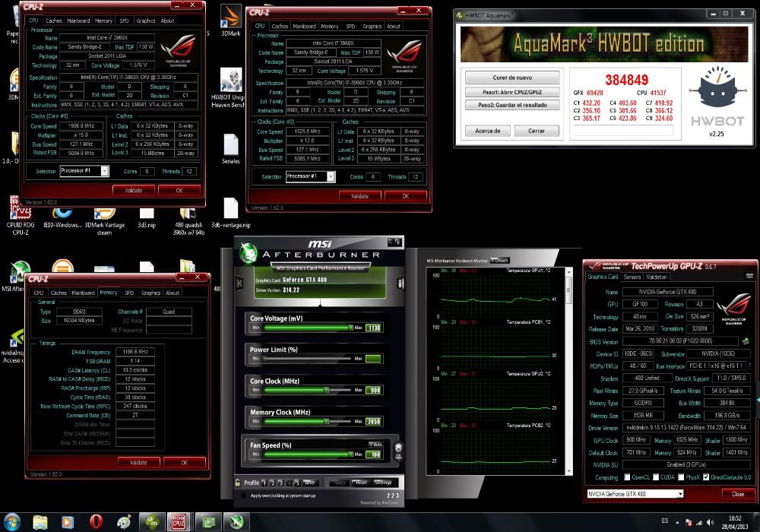Image resolution: width=760 pixels, height=532 pixels.
Task: Select Afterburner profile slot 1
Action: (264, 483)
